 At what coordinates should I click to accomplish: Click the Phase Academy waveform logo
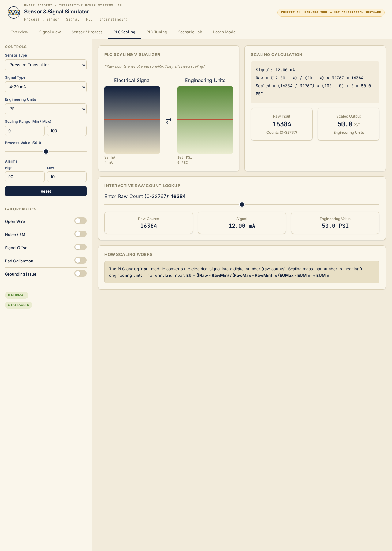pyautogui.click(x=14, y=13)
